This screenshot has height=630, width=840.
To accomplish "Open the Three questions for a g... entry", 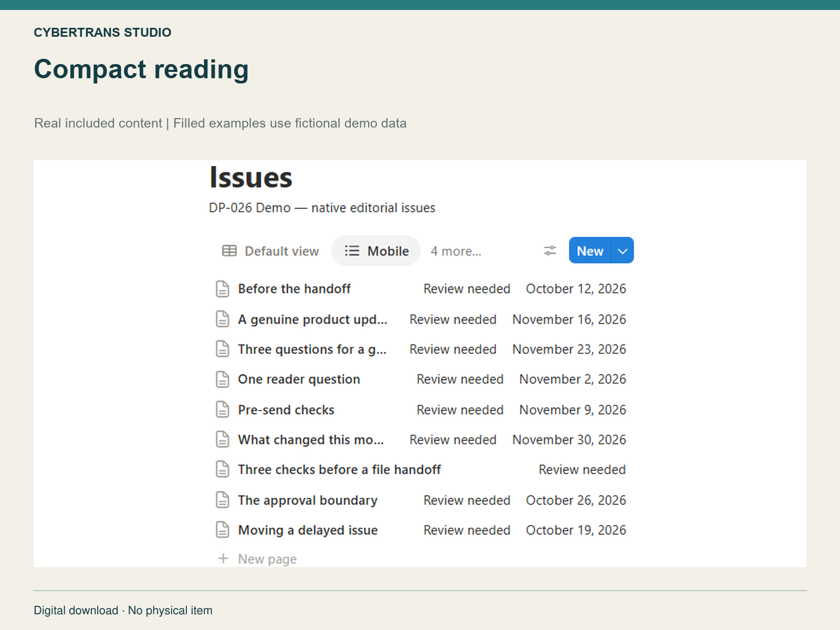I will point(312,349).
